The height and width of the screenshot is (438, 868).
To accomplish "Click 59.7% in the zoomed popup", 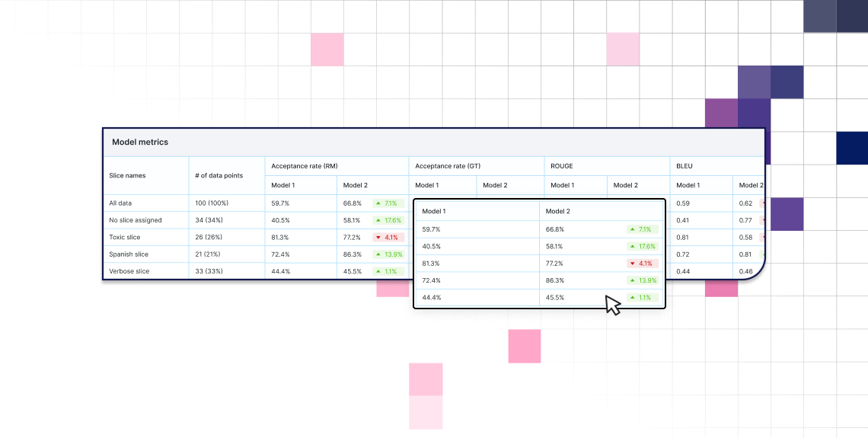I will 431,229.
